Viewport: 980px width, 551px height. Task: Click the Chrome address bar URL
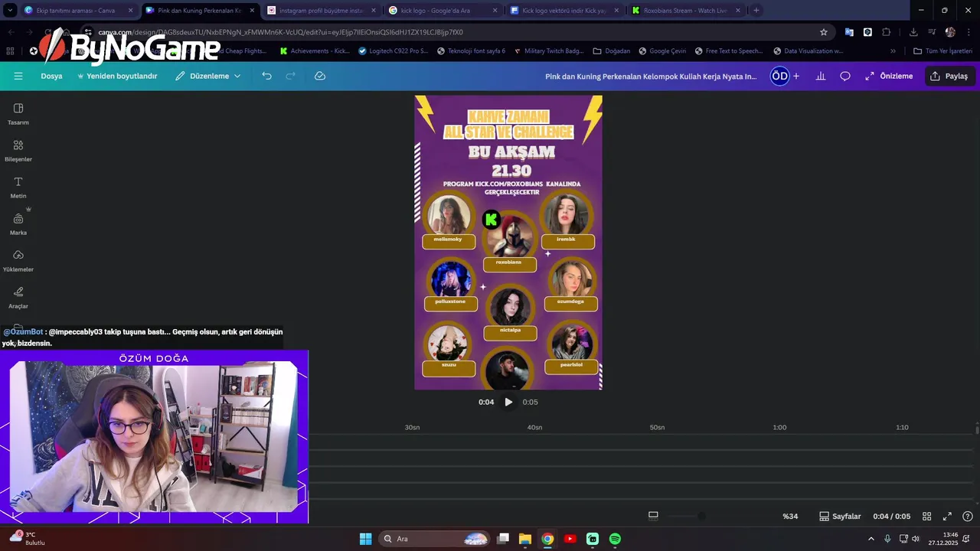click(280, 32)
